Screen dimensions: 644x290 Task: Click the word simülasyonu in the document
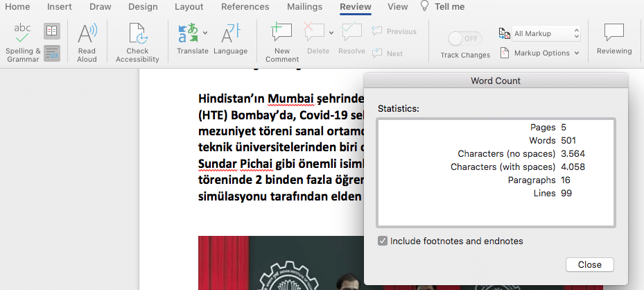click(x=232, y=197)
